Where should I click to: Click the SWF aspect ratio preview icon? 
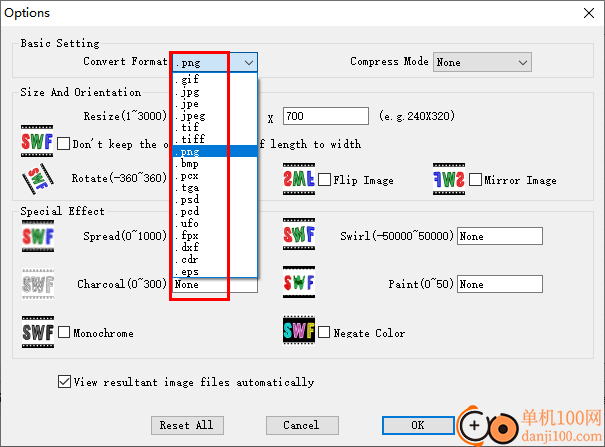coord(37,141)
